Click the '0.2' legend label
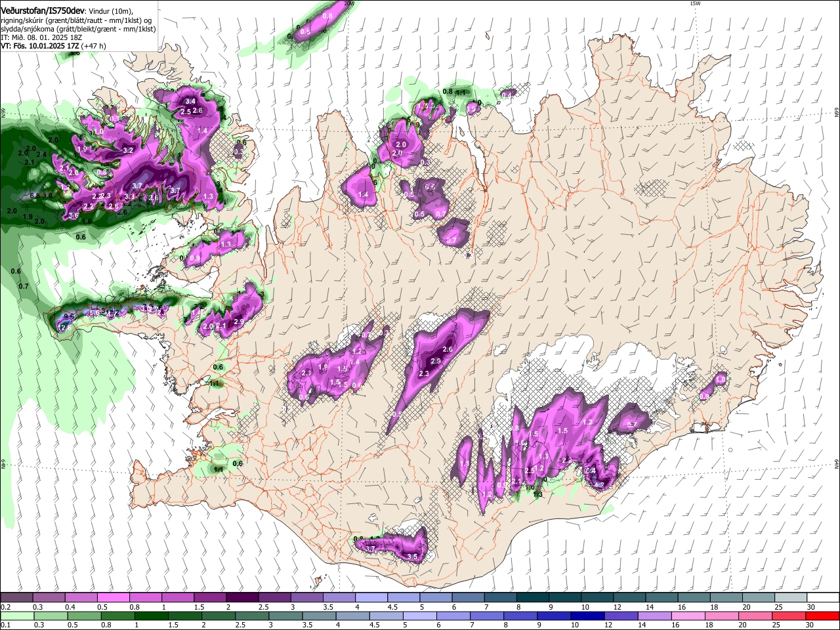This screenshot has width=840, height=630. [x=6, y=607]
